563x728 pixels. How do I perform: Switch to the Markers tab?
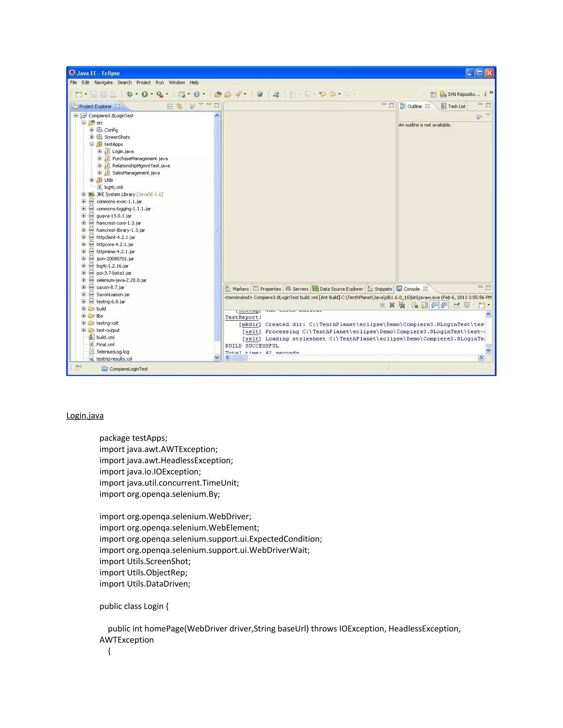pos(237,289)
